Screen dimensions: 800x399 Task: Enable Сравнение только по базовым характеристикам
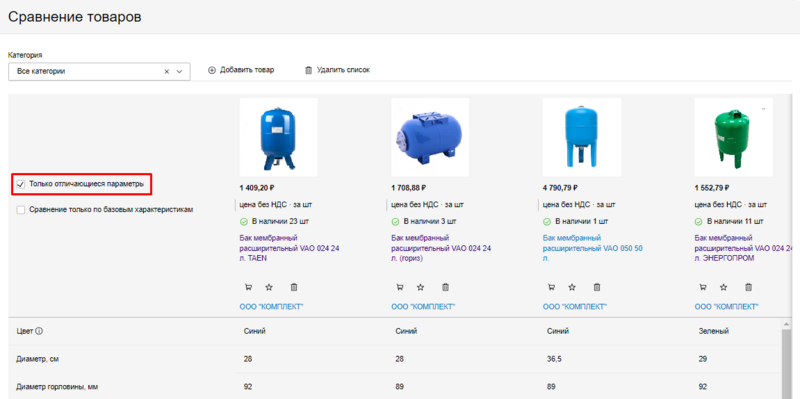click(x=21, y=210)
